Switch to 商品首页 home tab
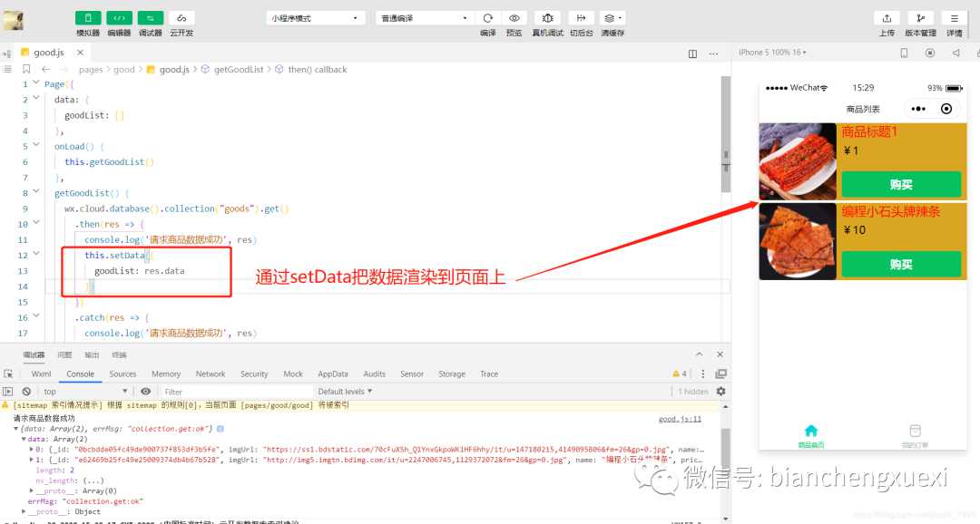The image size is (980, 524). coord(810,437)
